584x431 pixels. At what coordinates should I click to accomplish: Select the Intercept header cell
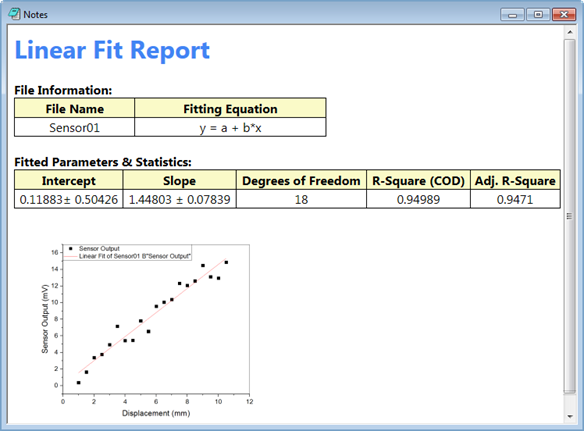point(69,181)
